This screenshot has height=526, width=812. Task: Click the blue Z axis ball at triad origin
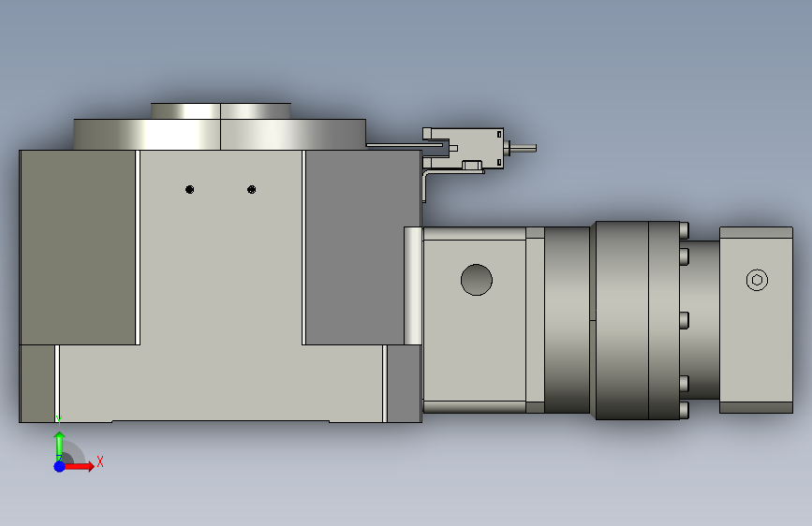pyautogui.click(x=60, y=466)
